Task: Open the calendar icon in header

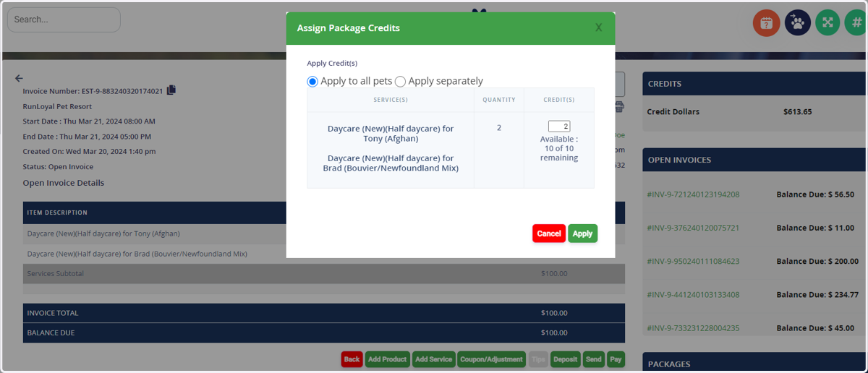Action: [766, 22]
